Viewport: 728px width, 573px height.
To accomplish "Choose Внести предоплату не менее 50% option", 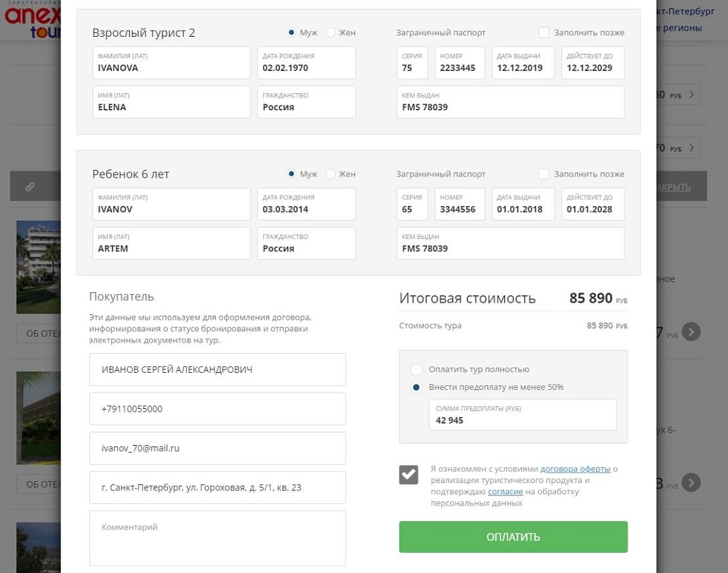I will pos(416,387).
